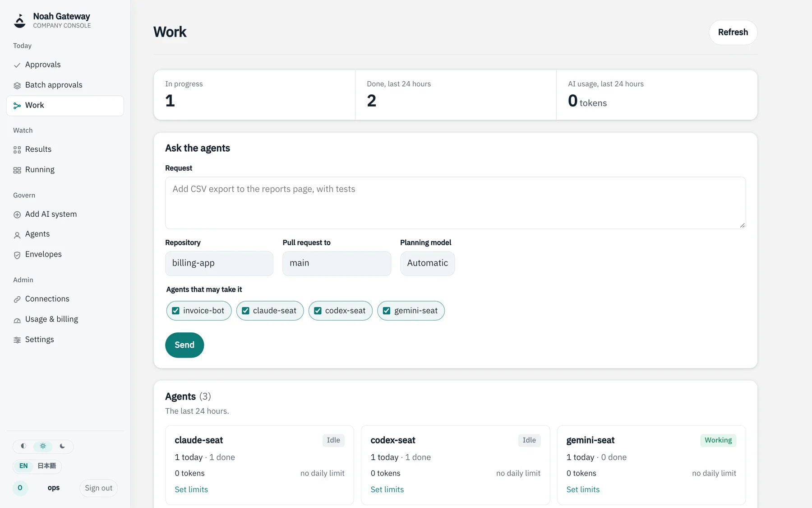
Task: Click the Usage & billing gauge icon
Action: [17, 320]
